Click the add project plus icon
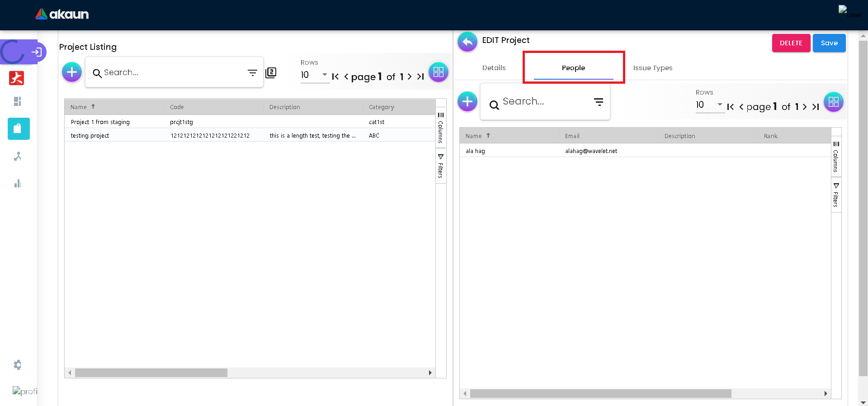 72,72
